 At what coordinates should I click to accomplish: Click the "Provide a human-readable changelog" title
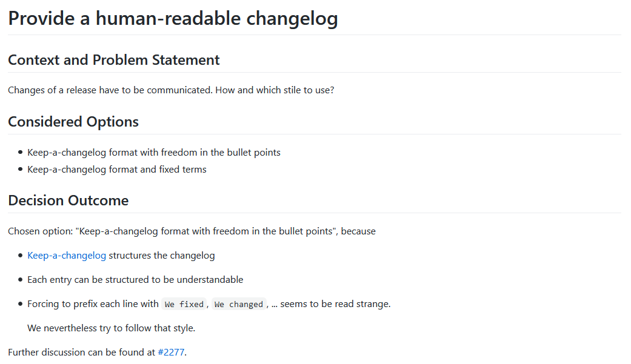[x=173, y=18]
